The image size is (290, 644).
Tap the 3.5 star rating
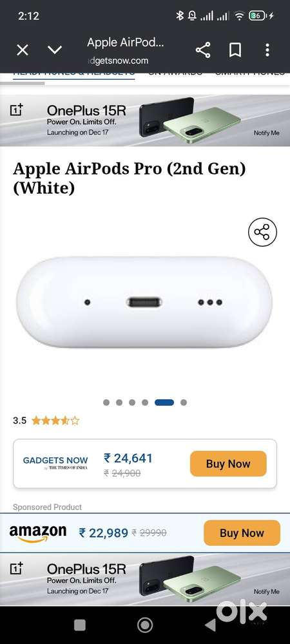(x=46, y=421)
